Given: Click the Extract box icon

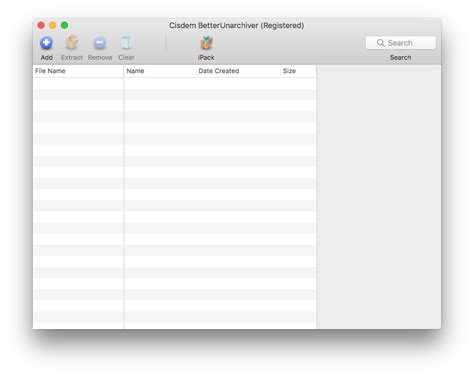Looking at the screenshot, I should coord(72,43).
